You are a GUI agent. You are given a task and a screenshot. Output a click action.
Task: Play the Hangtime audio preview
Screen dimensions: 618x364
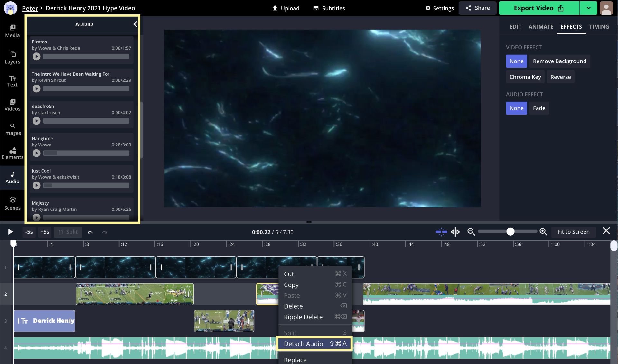click(36, 153)
